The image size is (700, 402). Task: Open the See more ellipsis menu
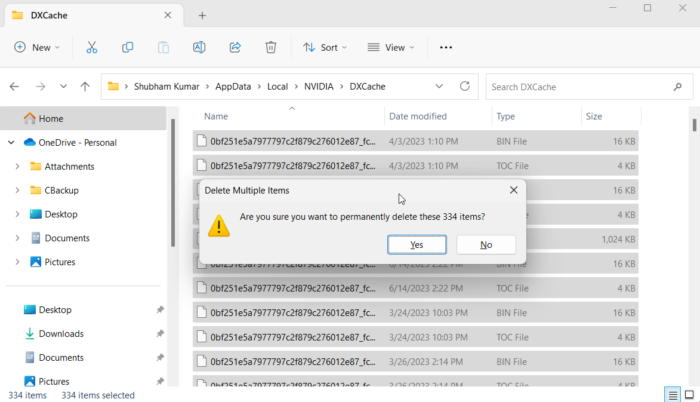point(446,47)
